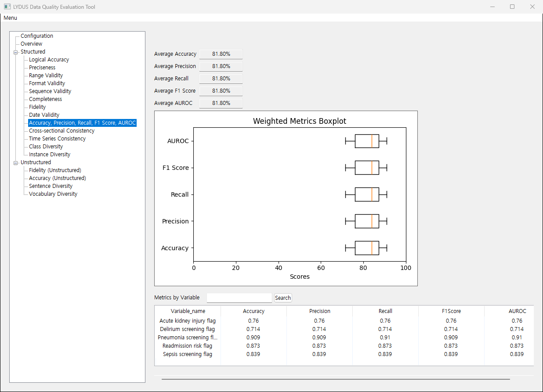Click the horizontal scrollbar below the table
This screenshot has width=543, height=392.
pyautogui.click(x=336, y=379)
